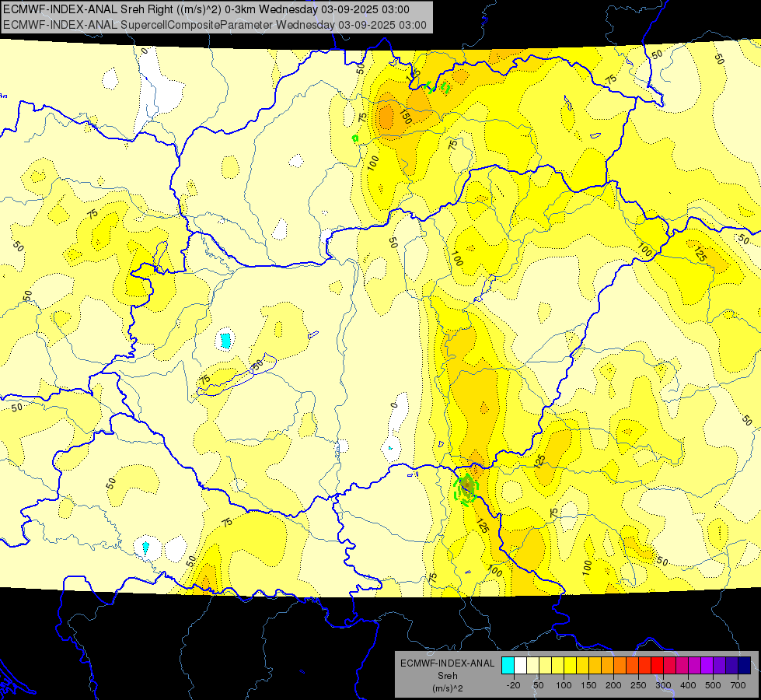761x700 pixels.
Task: Click the largest green dashed supercell contour
Action: click(x=466, y=489)
